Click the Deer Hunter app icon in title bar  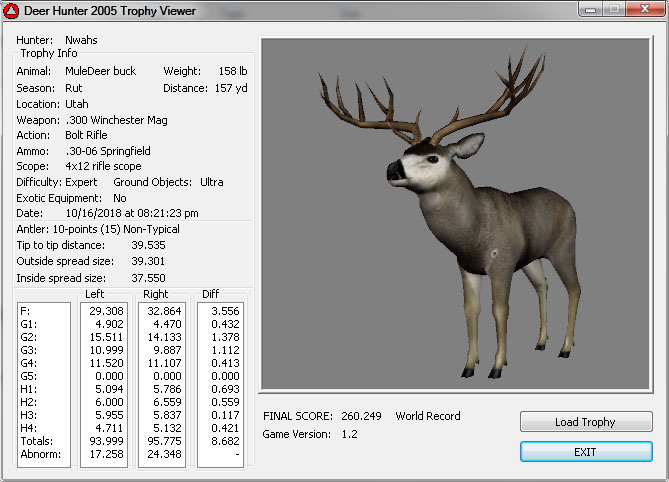13,11
